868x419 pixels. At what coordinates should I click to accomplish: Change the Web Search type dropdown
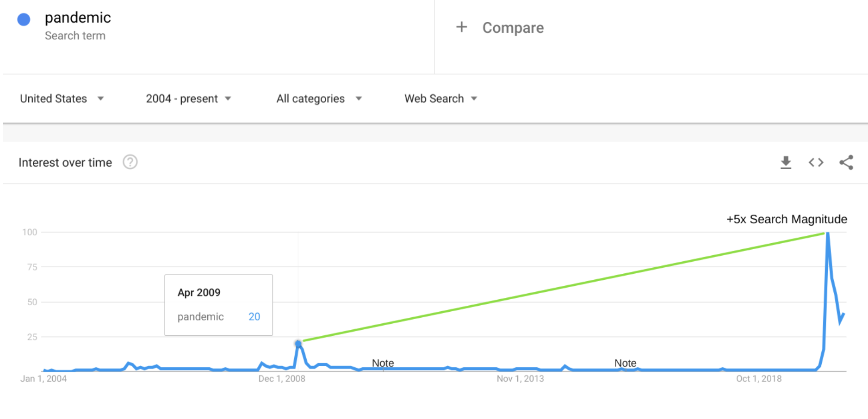(440, 99)
